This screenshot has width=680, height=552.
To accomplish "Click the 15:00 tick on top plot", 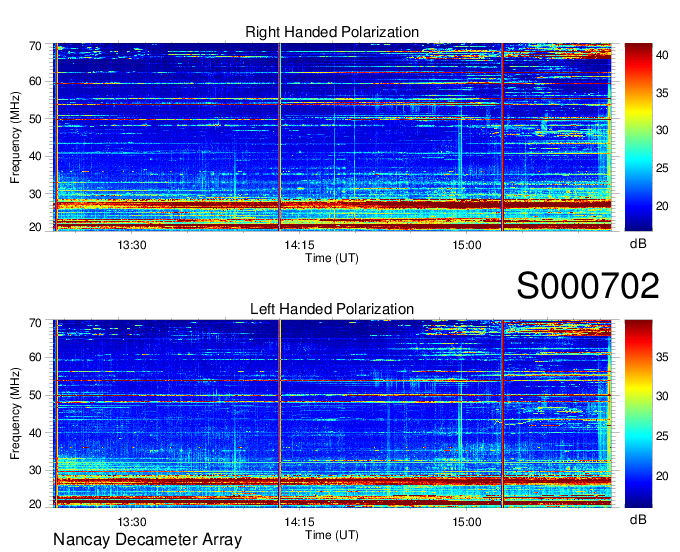I will [467, 245].
